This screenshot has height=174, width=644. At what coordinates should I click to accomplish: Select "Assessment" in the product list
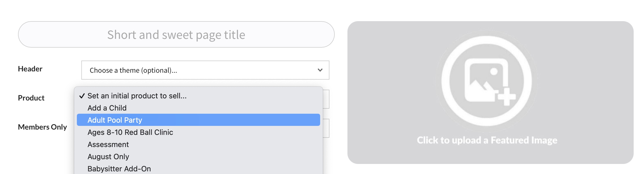pyautogui.click(x=108, y=144)
